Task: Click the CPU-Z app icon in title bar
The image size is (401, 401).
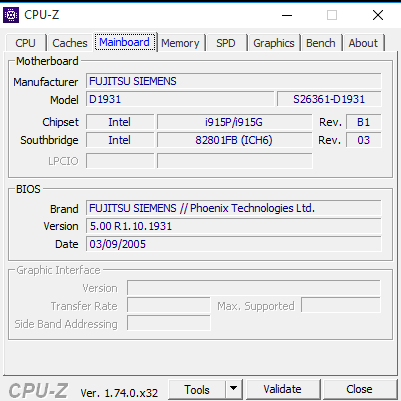Action: (x=11, y=15)
